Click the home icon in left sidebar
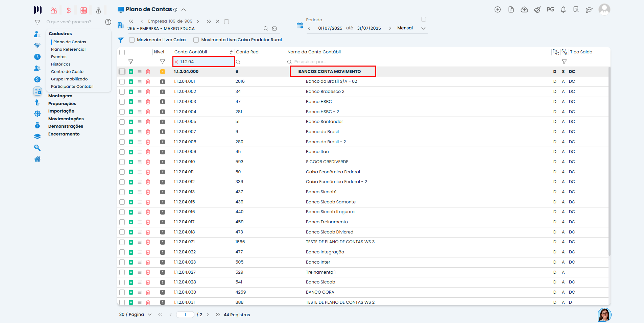The width and height of the screenshot is (644, 323). tap(38, 159)
